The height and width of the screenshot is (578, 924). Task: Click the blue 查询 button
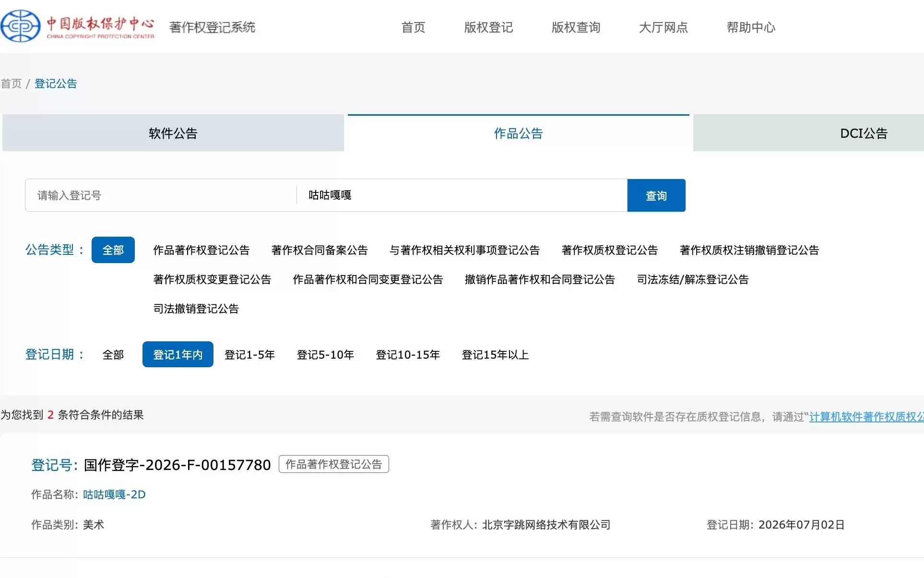click(x=656, y=195)
